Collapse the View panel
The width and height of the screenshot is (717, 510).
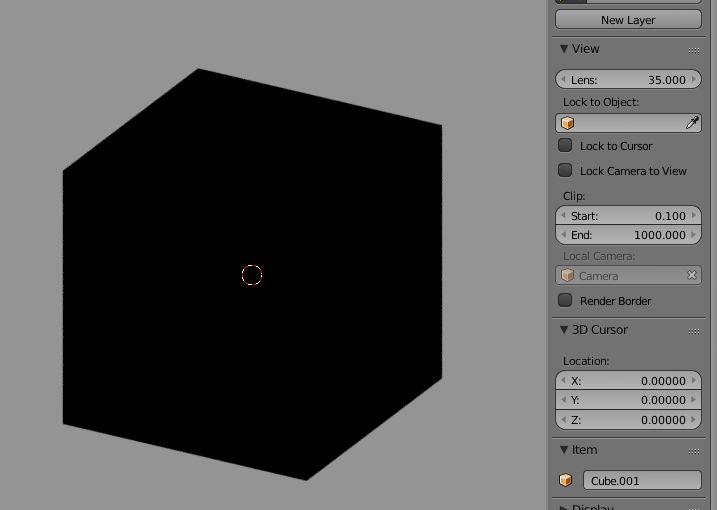[564, 48]
